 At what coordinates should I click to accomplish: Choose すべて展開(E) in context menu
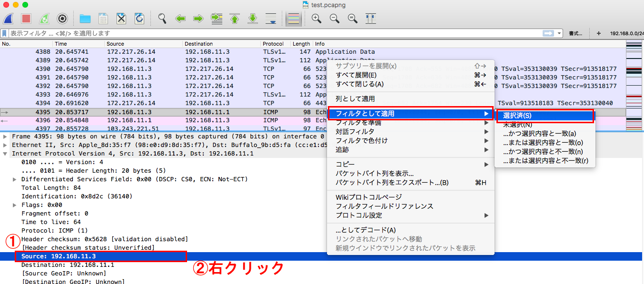click(x=411, y=75)
